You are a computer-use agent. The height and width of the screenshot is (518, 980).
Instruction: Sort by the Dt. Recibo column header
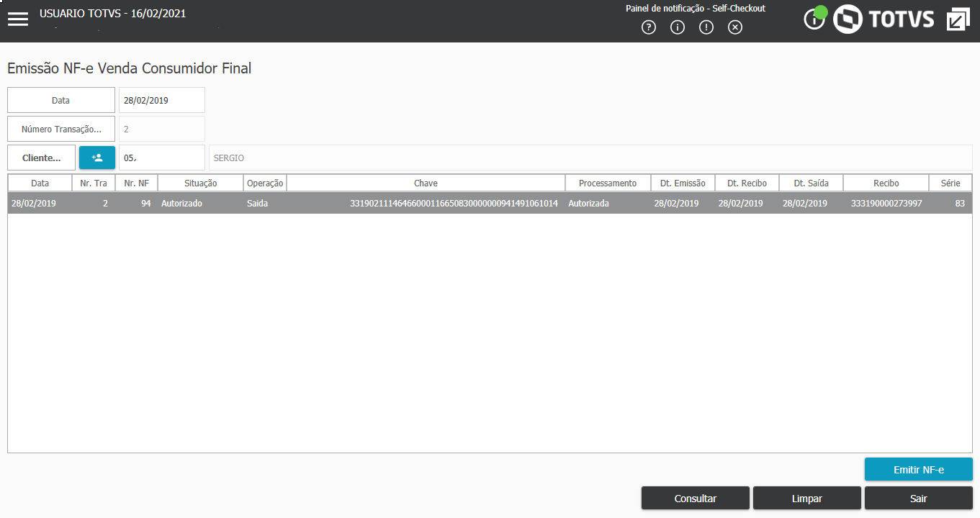[747, 183]
